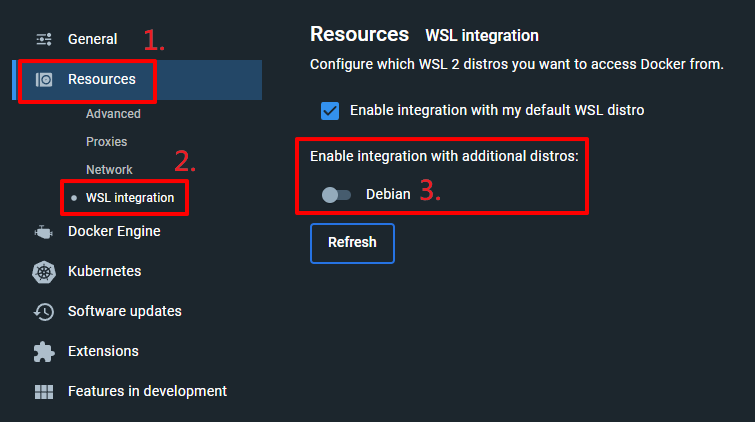Click the Kubernetes wheel icon
The image size is (755, 422).
pyautogui.click(x=44, y=272)
